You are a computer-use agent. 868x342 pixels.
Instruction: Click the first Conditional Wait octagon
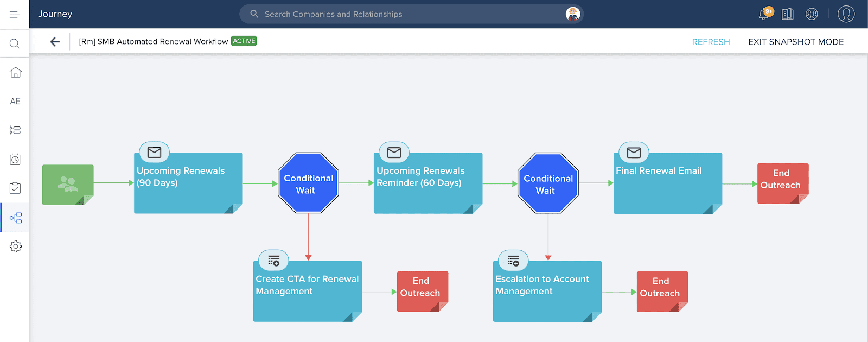(x=308, y=183)
